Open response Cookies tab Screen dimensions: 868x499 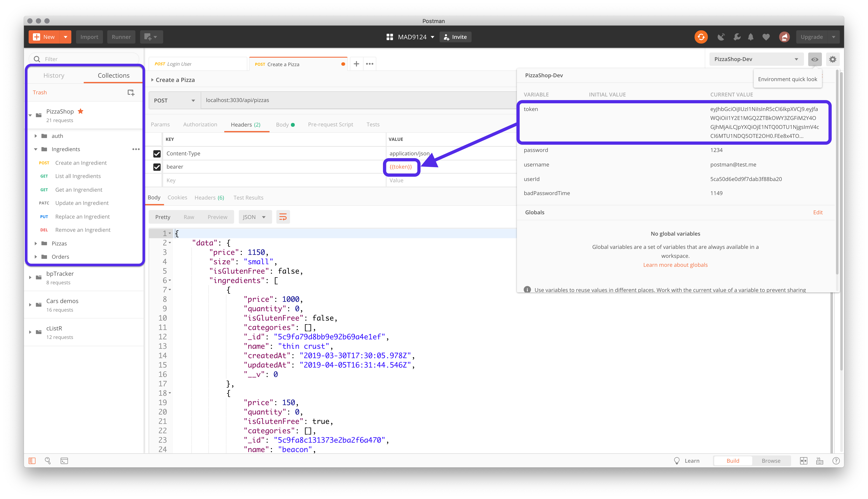[x=177, y=197]
